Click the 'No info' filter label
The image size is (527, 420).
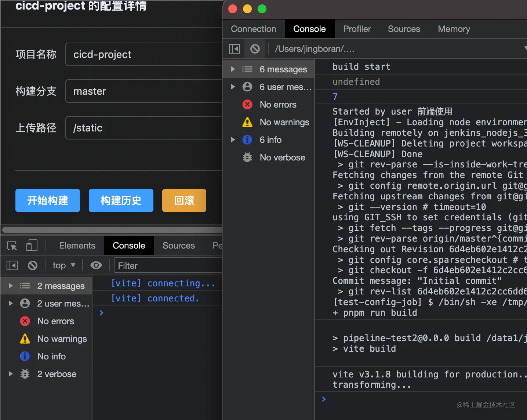[x=51, y=356]
